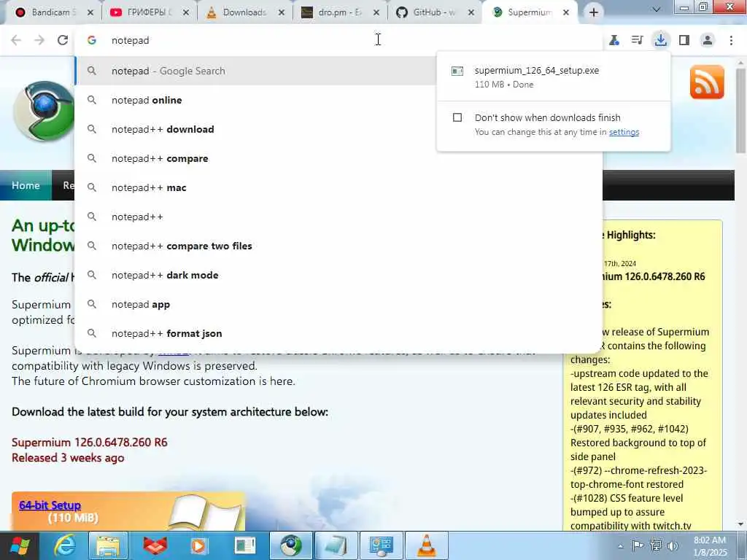
Task: Open the control panel taskbar icon
Action: click(381, 545)
